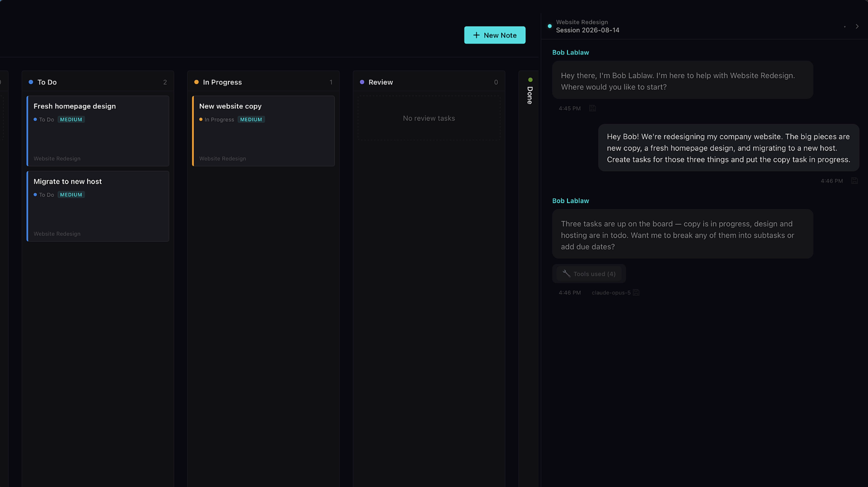Screen dimensions: 868x487
Task: Click the green dot of the Done column
Action: tap(530, 80)
